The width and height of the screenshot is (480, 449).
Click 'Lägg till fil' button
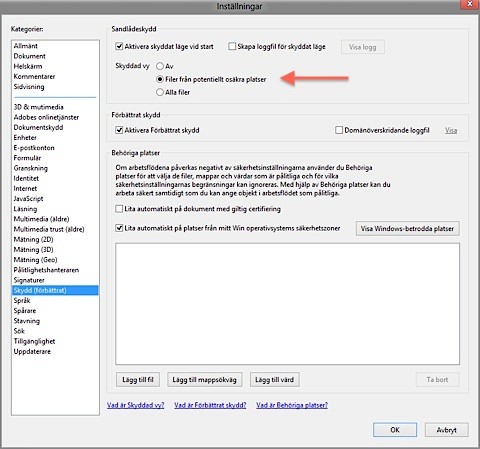tap(138, 379)
